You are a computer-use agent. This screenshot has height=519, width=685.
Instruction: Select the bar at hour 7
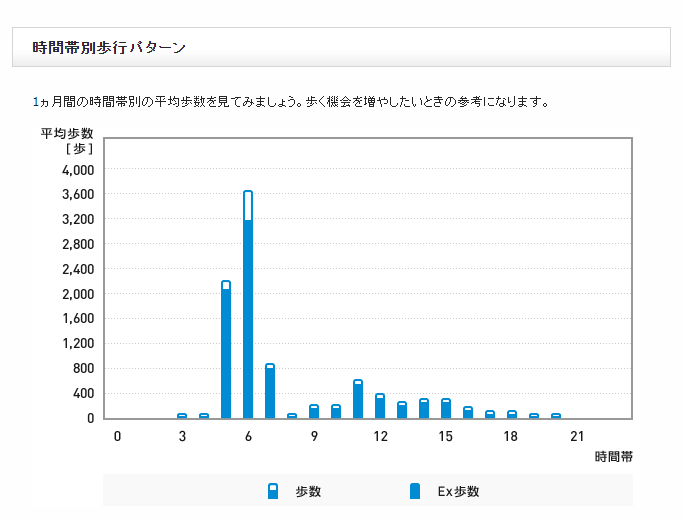click(x=270, y=391)
